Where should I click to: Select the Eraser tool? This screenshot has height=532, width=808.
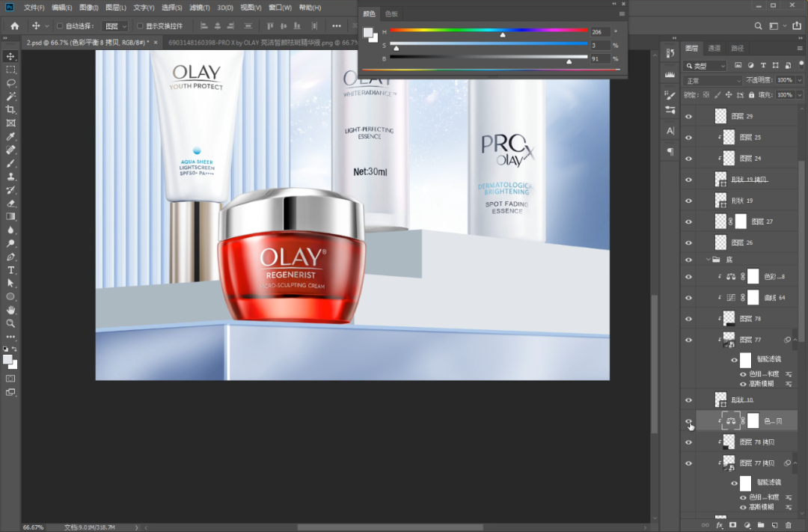(10, 203)
